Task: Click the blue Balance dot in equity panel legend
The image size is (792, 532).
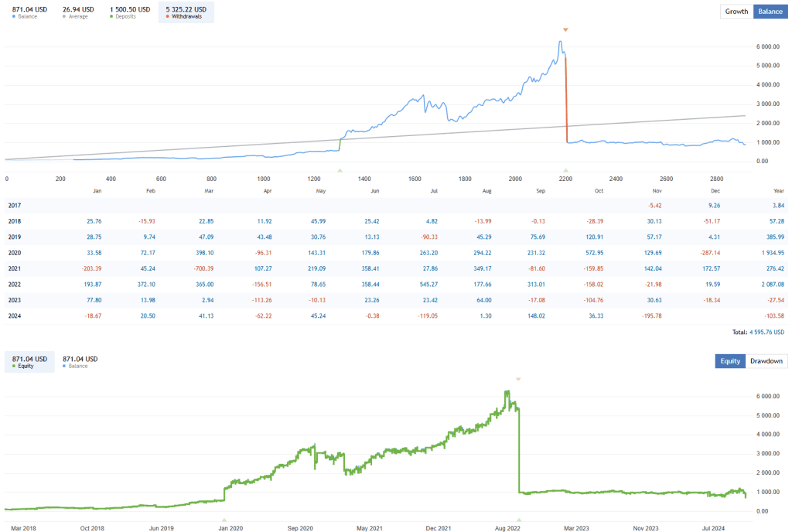Action: pyautogui.click(x=65, y=365)
